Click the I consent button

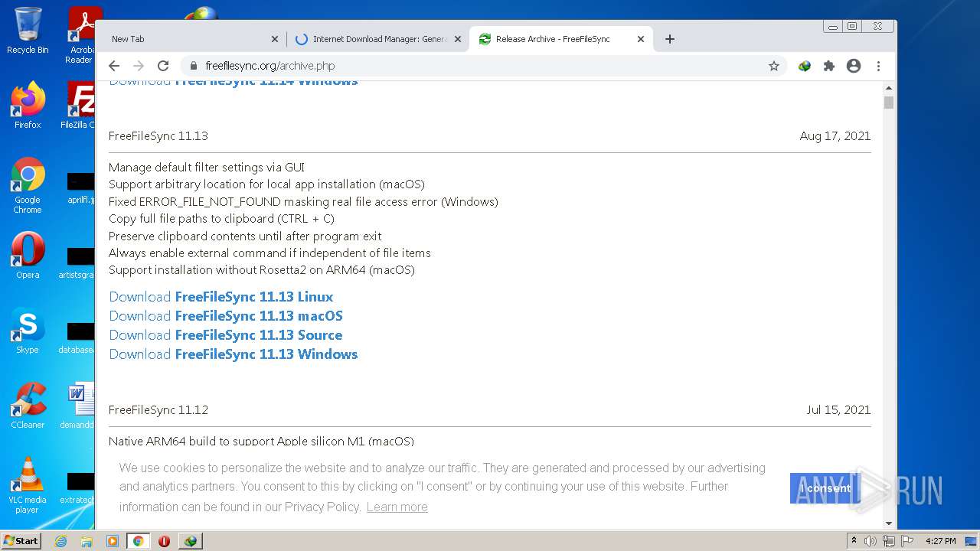point(825,488)
